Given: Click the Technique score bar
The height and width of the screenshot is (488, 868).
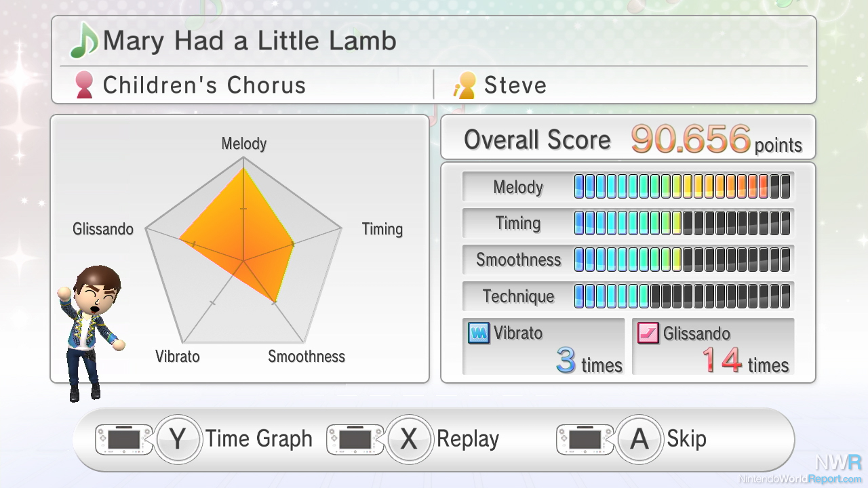Looking at the screenshot, I should 682,296.
